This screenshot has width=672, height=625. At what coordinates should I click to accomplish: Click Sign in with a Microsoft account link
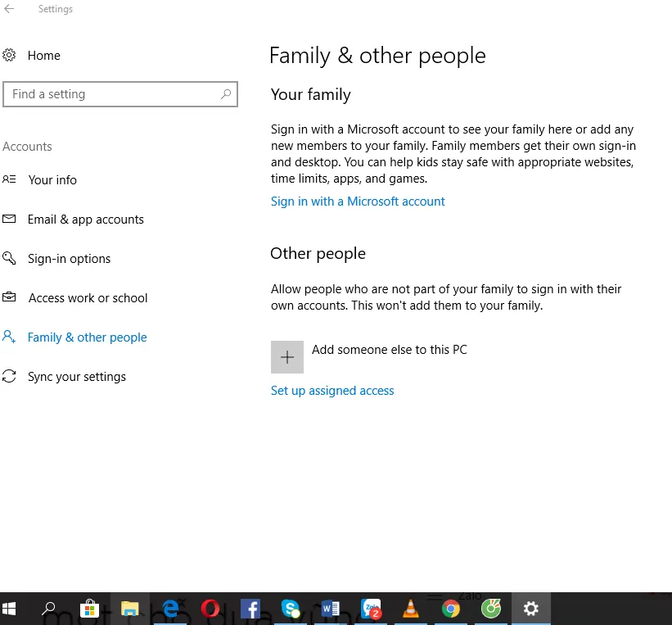[x=358, y=202]
